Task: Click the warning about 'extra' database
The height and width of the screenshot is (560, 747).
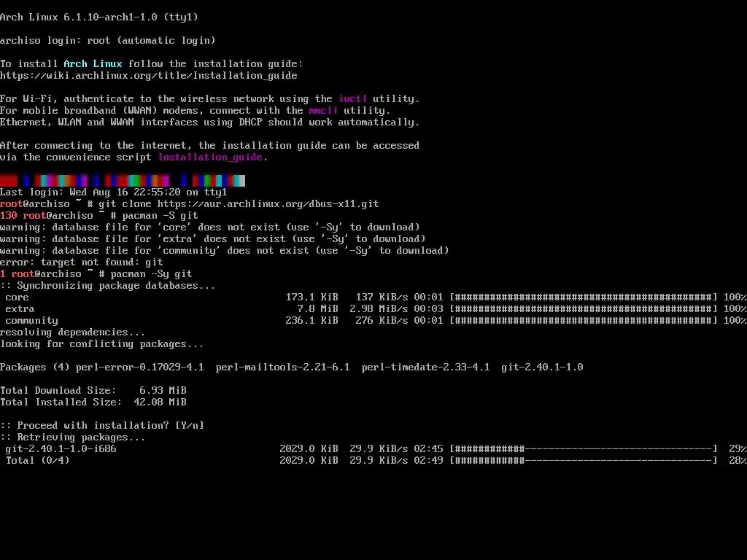Action: (x=213, y=238)
